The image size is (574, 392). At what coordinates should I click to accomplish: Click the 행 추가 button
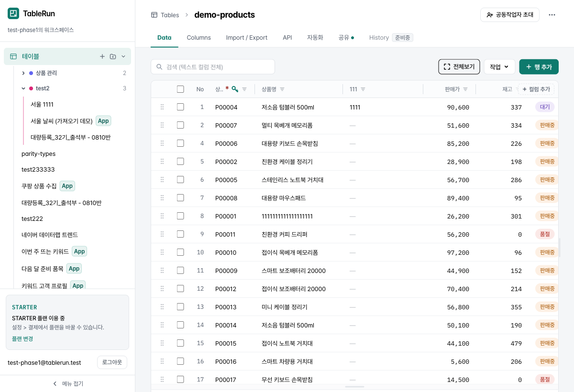pos(539,67)
